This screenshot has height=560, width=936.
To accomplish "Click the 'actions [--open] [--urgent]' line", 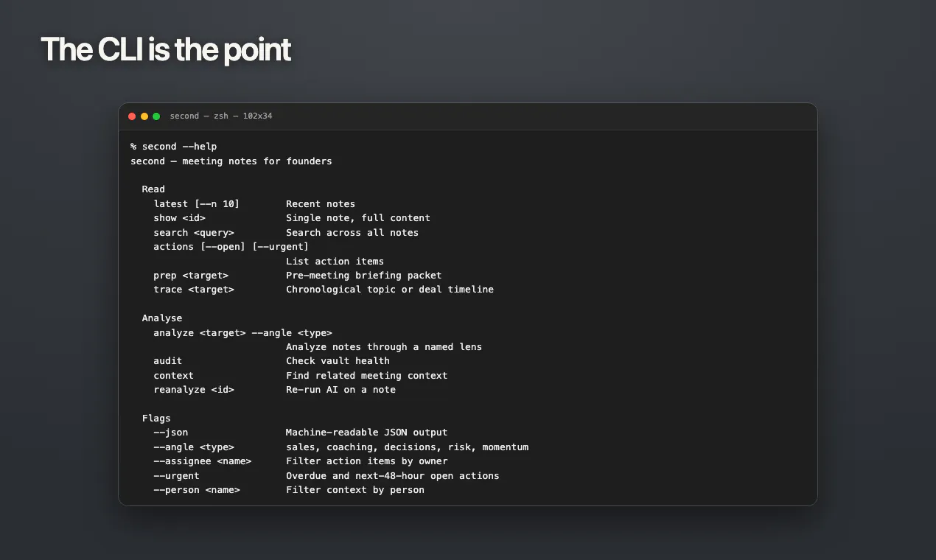I will [x=231, y=247].
